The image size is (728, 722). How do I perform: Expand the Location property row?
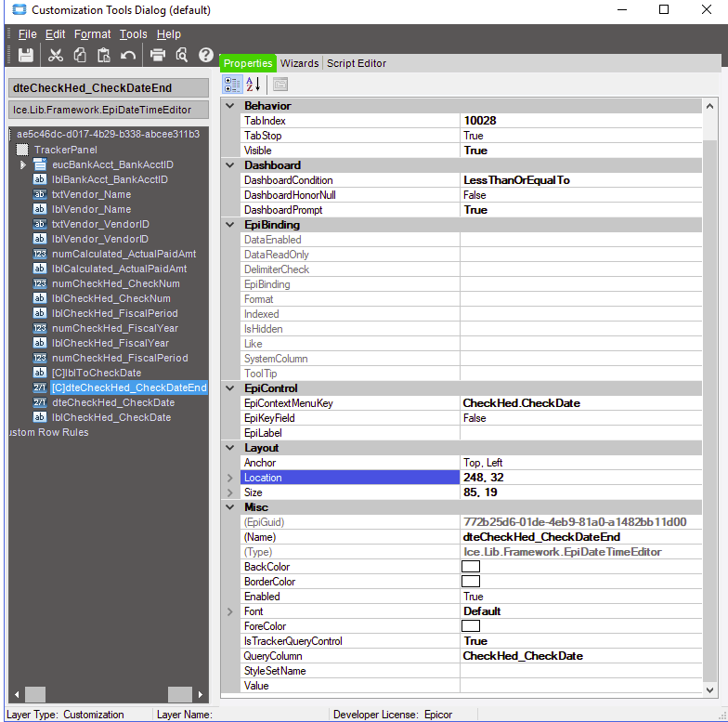coord(230,478)
